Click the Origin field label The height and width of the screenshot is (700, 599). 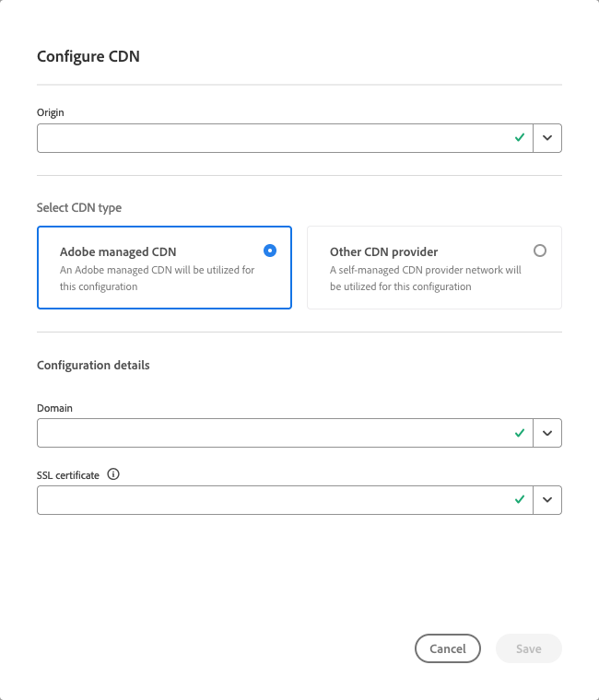(51, 112)
